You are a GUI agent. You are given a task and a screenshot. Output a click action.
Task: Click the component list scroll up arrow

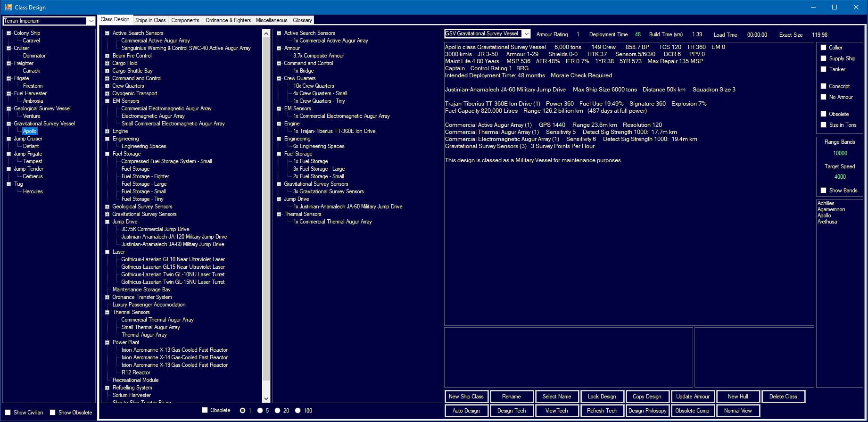[x=266, y=33]
